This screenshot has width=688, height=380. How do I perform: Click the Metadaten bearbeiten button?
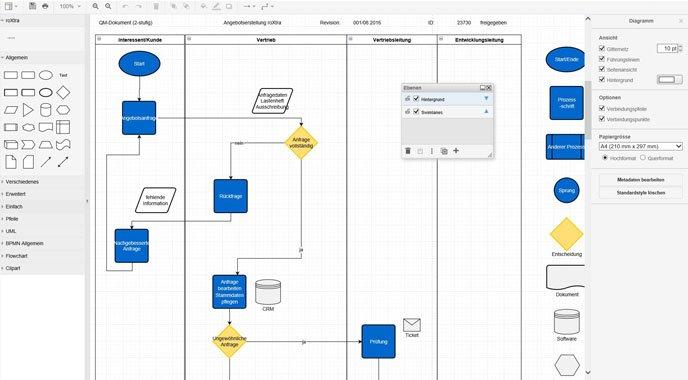tap(641, 179)
